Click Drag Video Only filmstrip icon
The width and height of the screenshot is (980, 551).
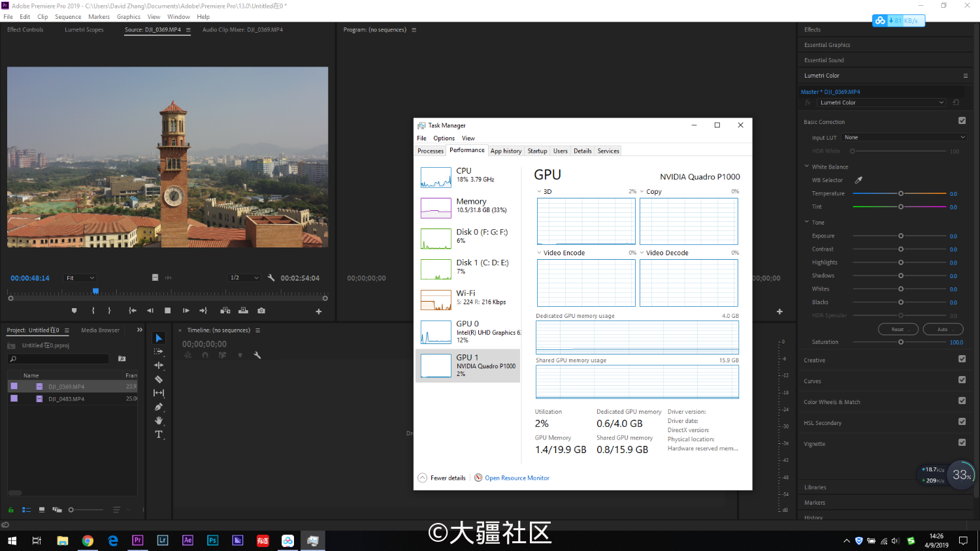[155, 277]
